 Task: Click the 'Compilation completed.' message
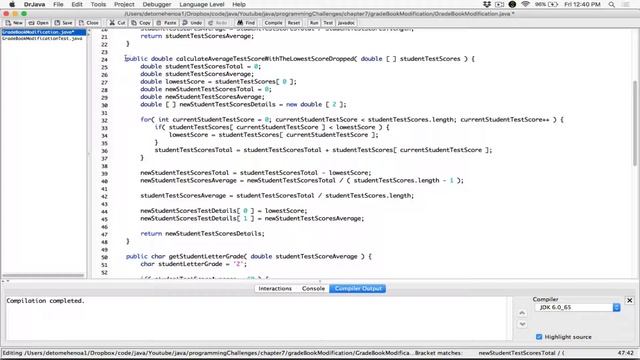click(45, 301)
